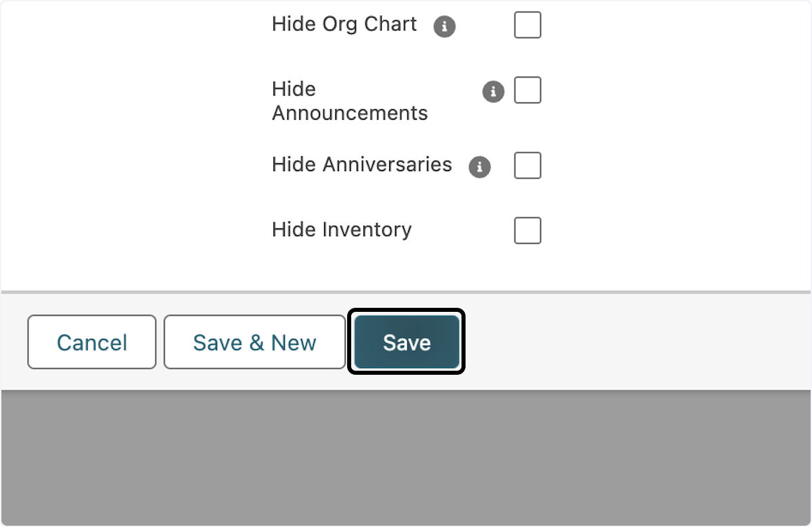Image resolution: width=812 pixels, height=527 pixels.
Task: Enable the Hide Org Chart checkbox
Action: 527,25
